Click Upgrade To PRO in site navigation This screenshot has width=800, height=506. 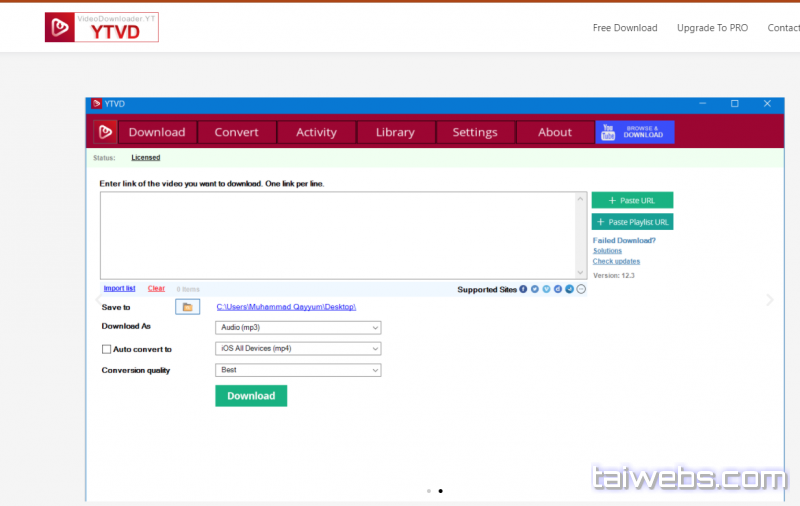coord(712,28)
